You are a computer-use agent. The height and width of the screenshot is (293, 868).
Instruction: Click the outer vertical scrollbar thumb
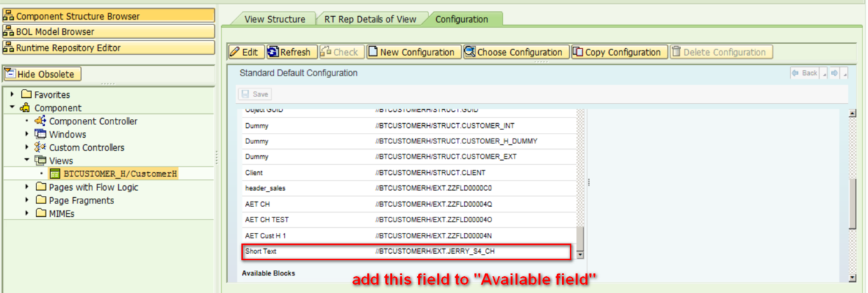[x=853, y=203]
